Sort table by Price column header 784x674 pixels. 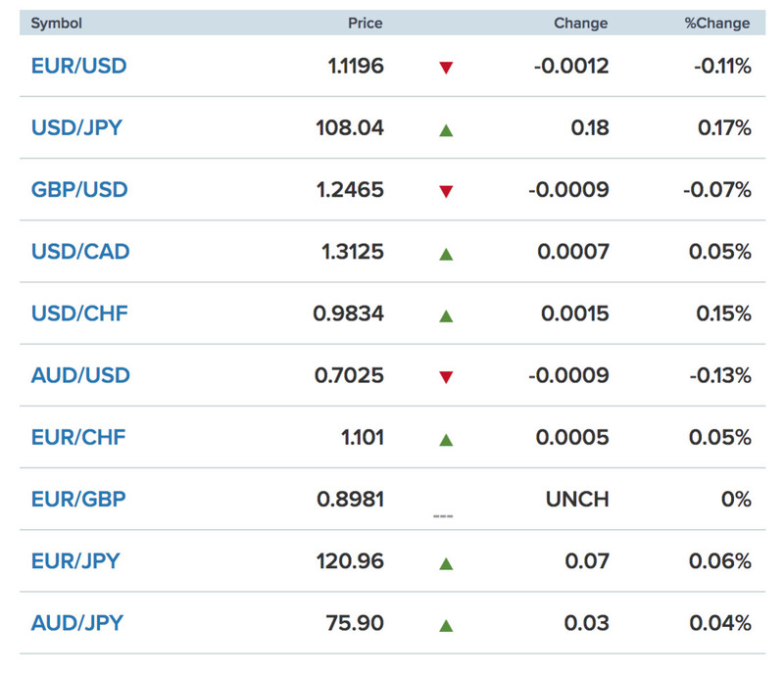click(365, 23)
